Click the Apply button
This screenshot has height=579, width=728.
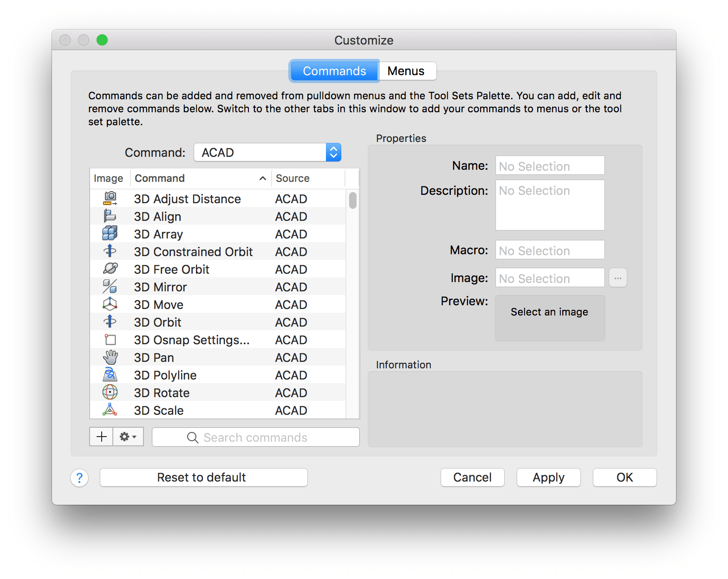tap(549, 477)
